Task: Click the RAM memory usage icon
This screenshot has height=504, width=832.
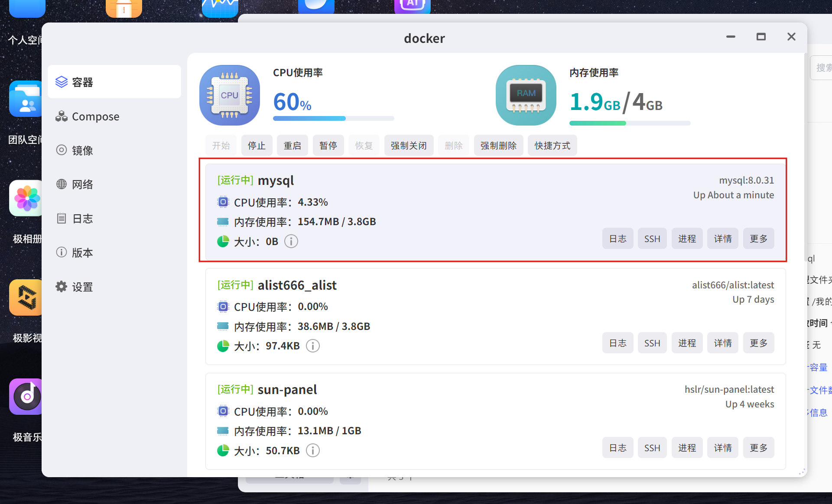Action: pyautogui.click(x=526, y=95)
